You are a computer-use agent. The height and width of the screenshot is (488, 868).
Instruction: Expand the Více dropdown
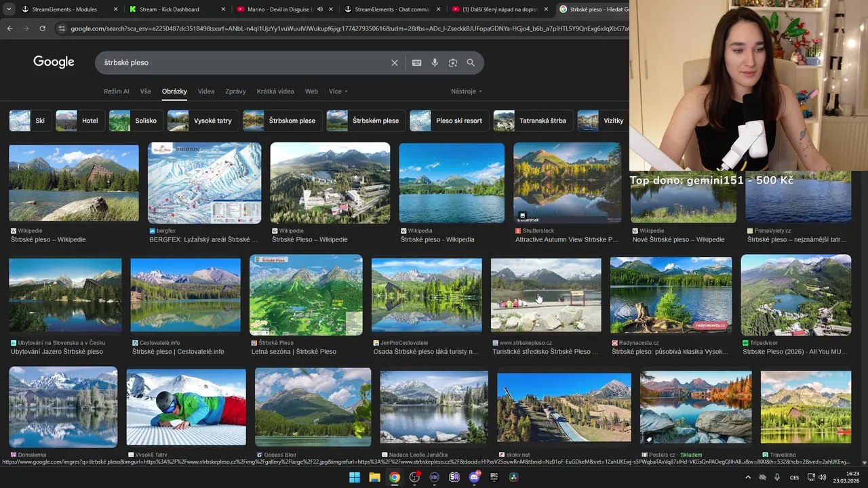click(x=338, y=91)
